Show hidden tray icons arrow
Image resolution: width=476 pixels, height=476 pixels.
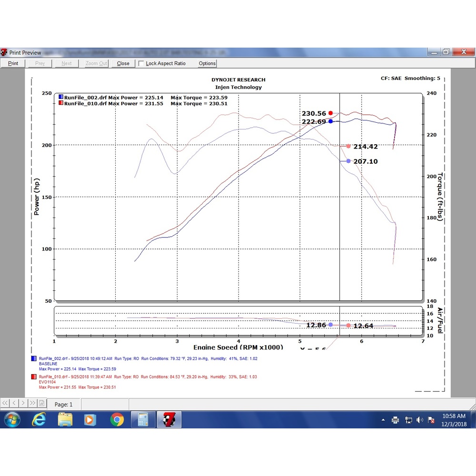point(383,420)
